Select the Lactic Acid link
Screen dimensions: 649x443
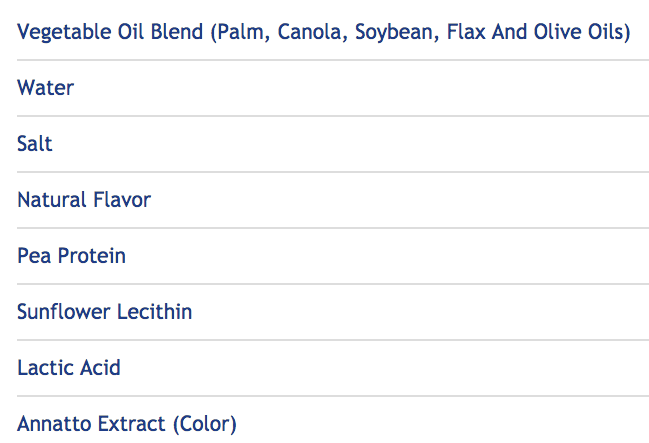coord(69,368)
